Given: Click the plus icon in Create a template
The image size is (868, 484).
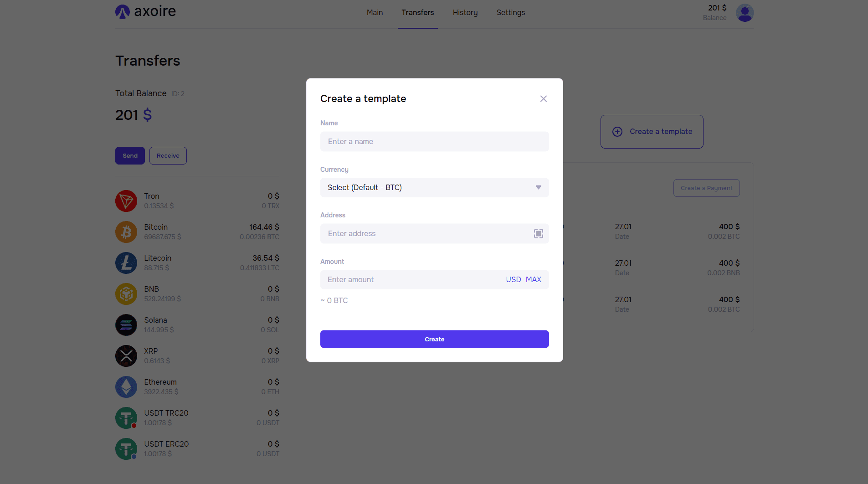Looking at the screenshot, I should pos(617,132).
